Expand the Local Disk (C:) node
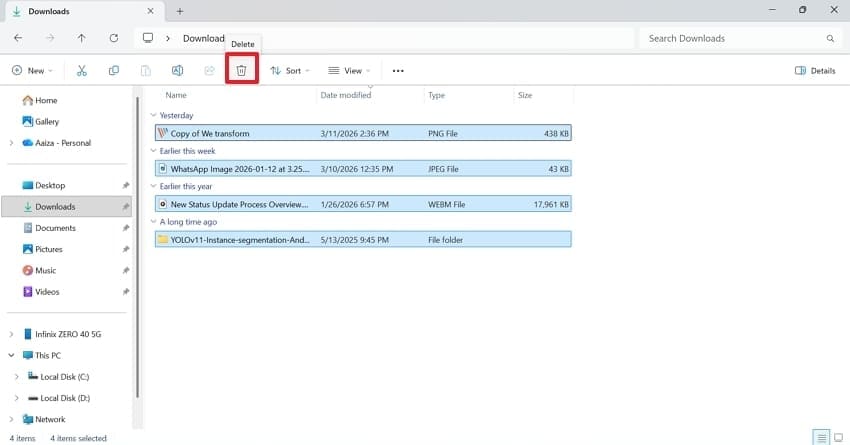This screenshot has width=850, height=445. pyautogui.click(x=17, y=377)
